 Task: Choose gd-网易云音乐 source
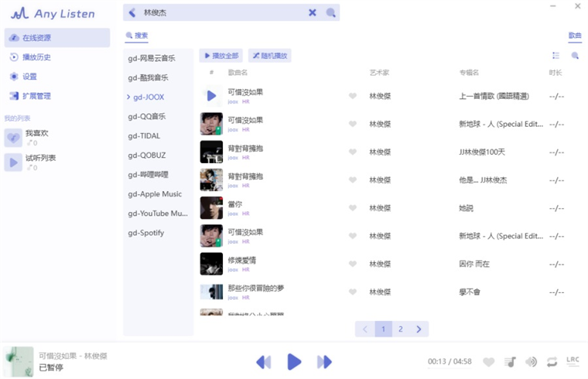[x=159, y=58]
